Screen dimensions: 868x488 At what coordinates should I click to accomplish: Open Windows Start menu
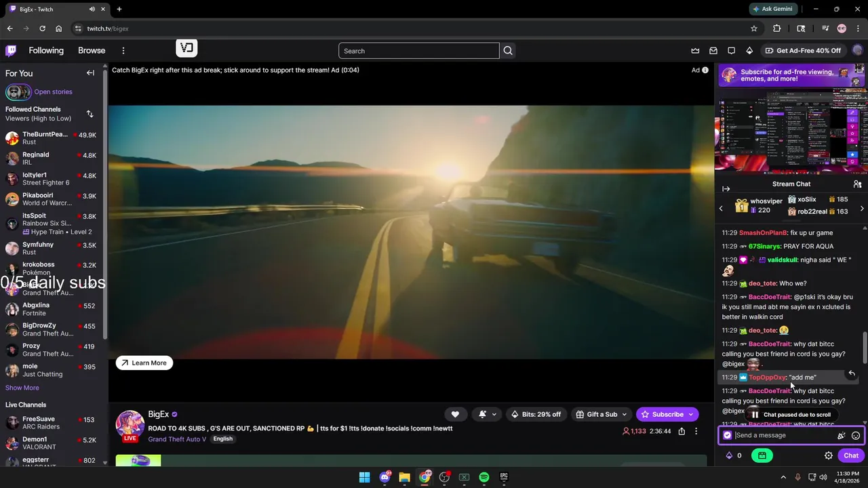(364, 477)
